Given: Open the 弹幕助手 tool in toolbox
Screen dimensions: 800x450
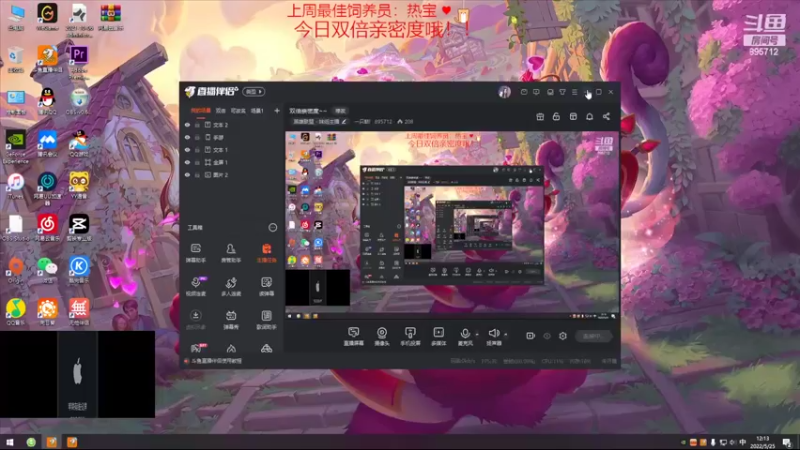Looking at the screenshot, I should coord(196,253).
